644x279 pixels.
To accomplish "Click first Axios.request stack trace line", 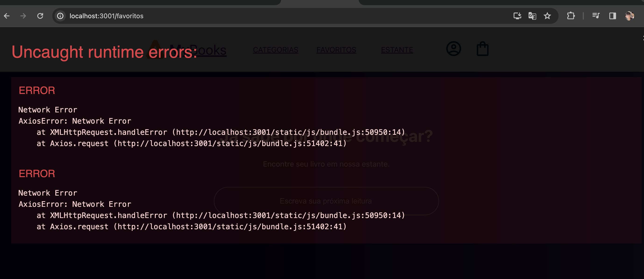I will (191, 143).
